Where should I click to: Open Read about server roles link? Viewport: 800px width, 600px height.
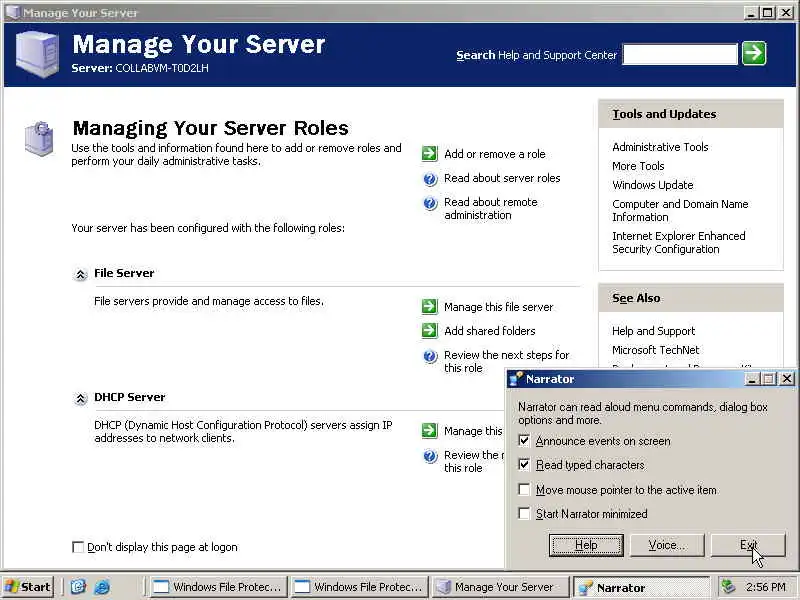(x=502, y=178)
